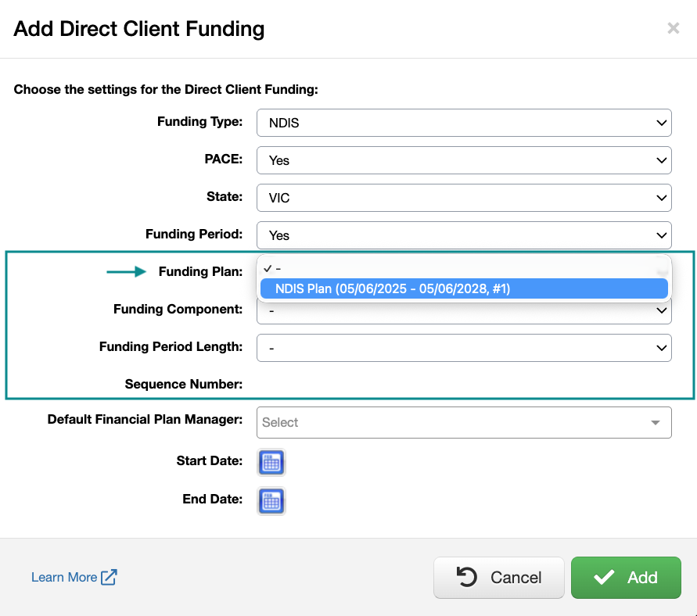Open the Funding Type dropdown
The height and width of the screenshot is (616, 697).
click(x=464, y=123)
